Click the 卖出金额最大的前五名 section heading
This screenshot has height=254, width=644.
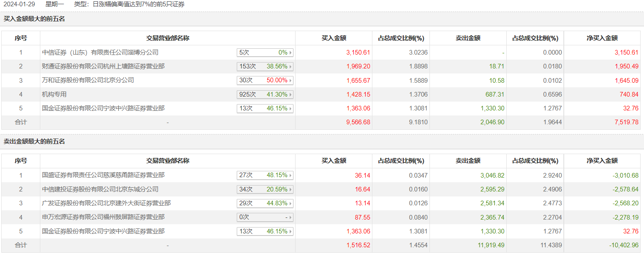tap(34, 141)
